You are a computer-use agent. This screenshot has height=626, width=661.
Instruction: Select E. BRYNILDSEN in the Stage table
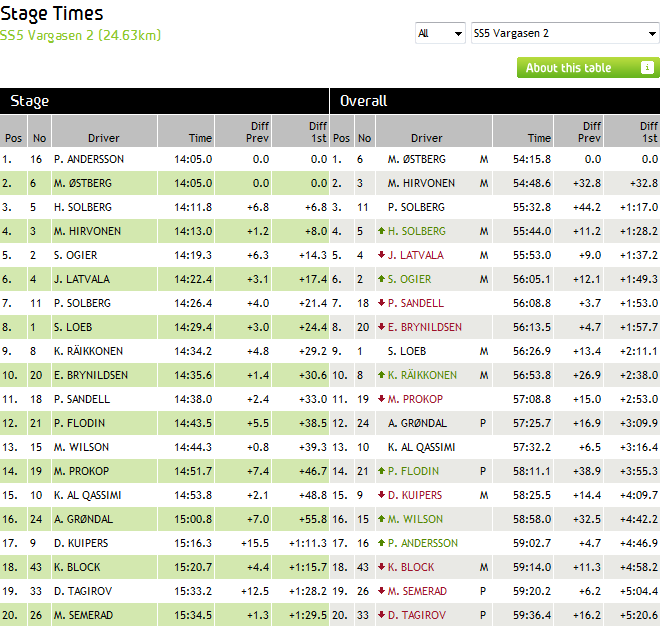tap(91, 376)
